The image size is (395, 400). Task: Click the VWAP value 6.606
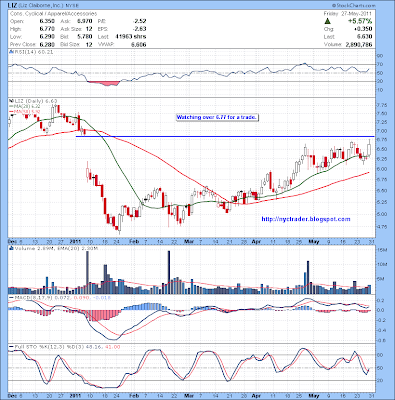[138, 44]
